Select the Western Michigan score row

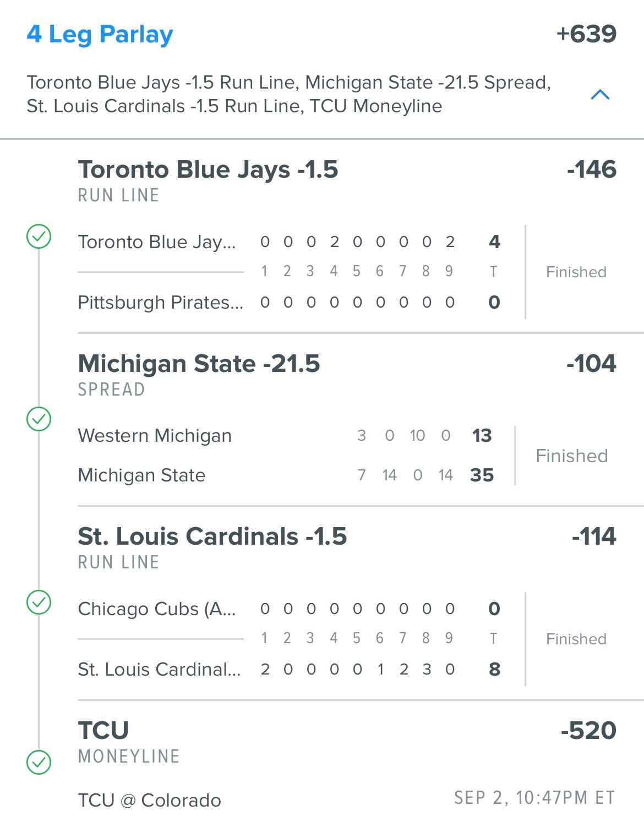286,436
